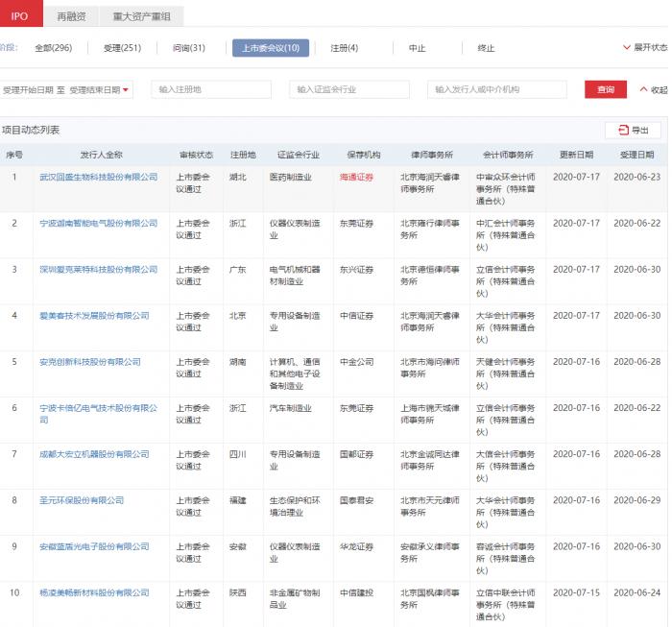Viewport: 672px width, 627px height.
Task: Click the export (导出) button
Action: [x=633, y=130]
